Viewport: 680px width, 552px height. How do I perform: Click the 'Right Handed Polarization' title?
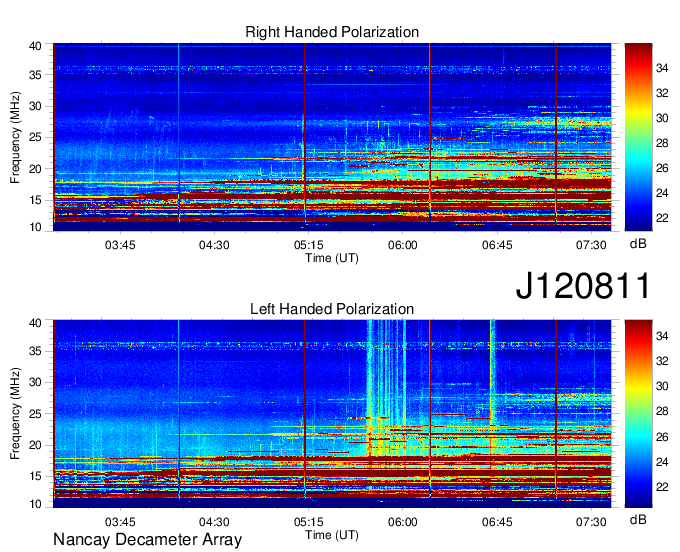coord(332,32)
